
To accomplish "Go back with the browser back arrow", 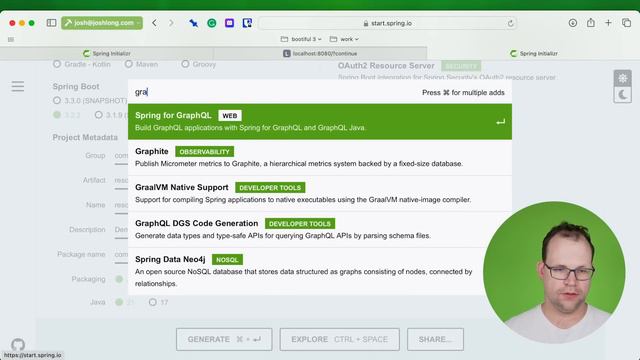I will (x=154, y=23).
